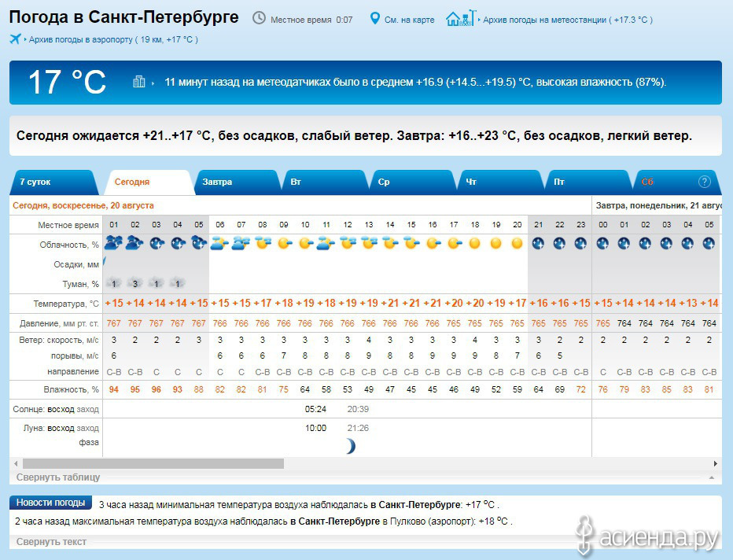Click the weather station house icon

[x=461, y=18]
